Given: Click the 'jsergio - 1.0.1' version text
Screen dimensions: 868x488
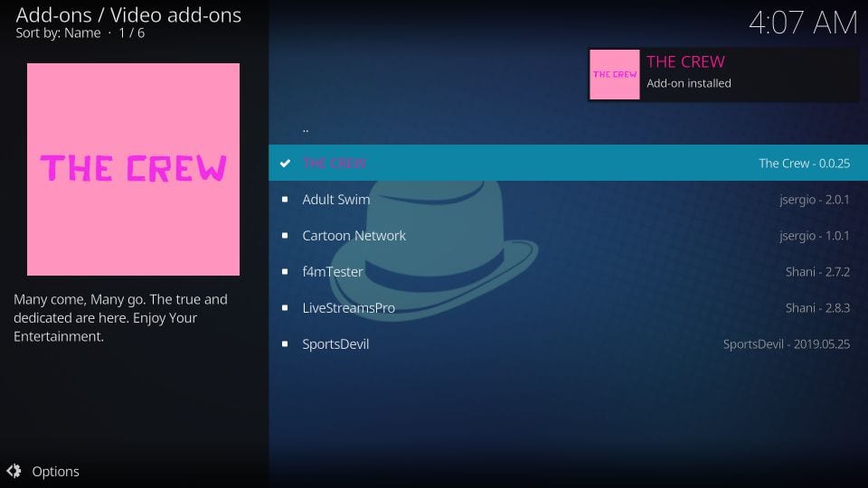Looking at the screenshot, I should (x=815, y=235).
